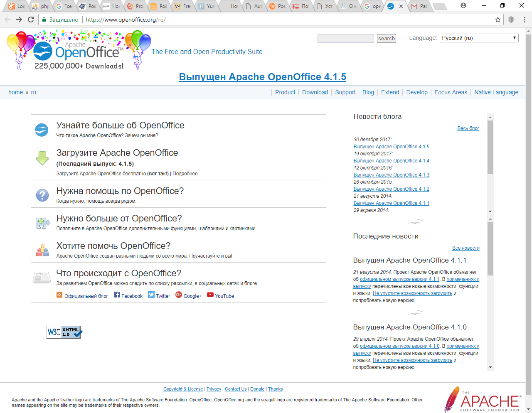
Task: Click the green download arrow icon
Action: tap(42, 158)
